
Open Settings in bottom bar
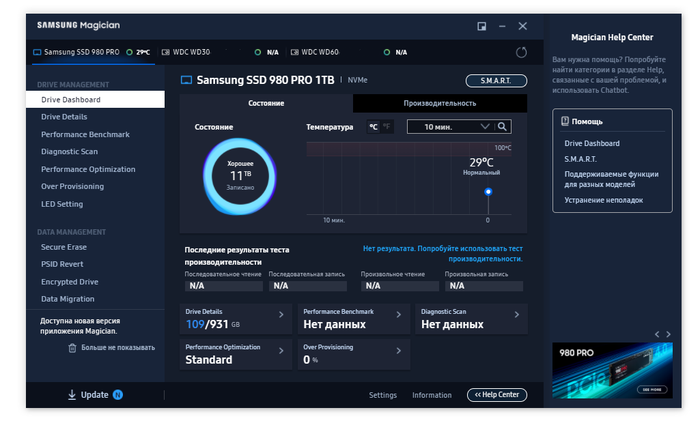tap(383, 395)
